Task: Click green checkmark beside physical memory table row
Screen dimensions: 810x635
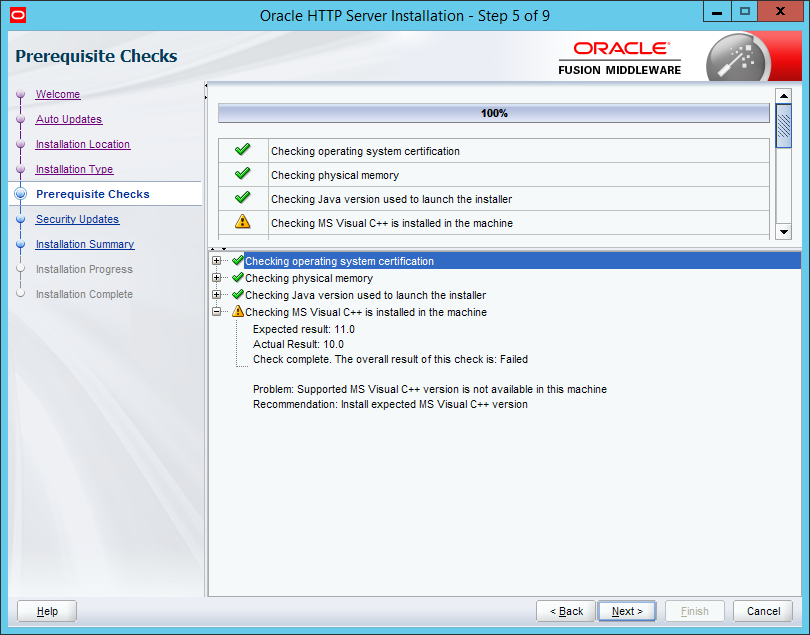Action: click(x=242, y=174)
